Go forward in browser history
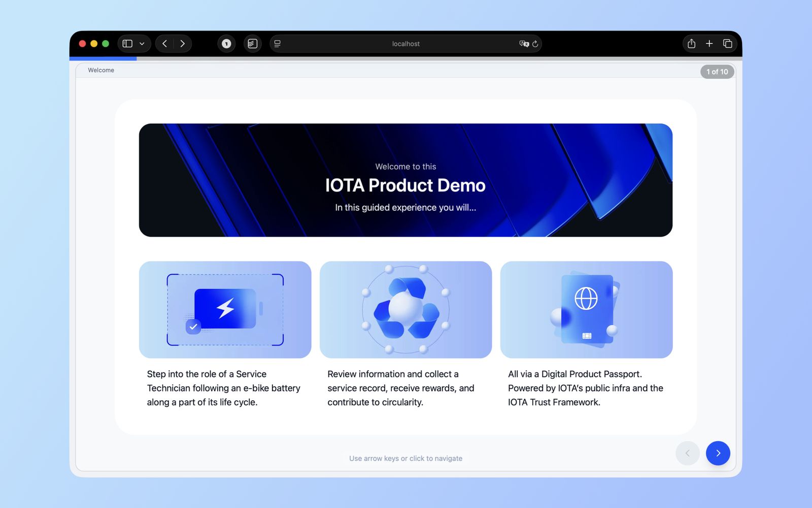Image resolution: width=812 pixels, height=508 pixels. coord(183,44)
